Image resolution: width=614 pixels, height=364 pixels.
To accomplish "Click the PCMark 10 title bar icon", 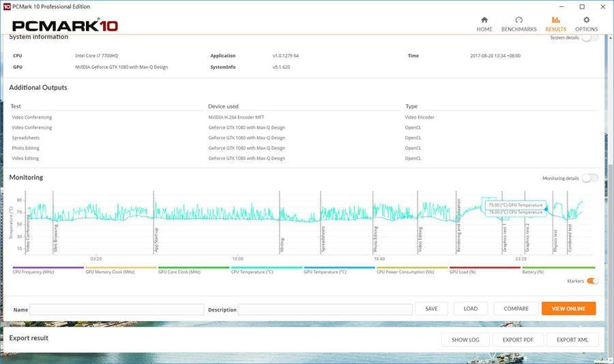I will (6, 5).
